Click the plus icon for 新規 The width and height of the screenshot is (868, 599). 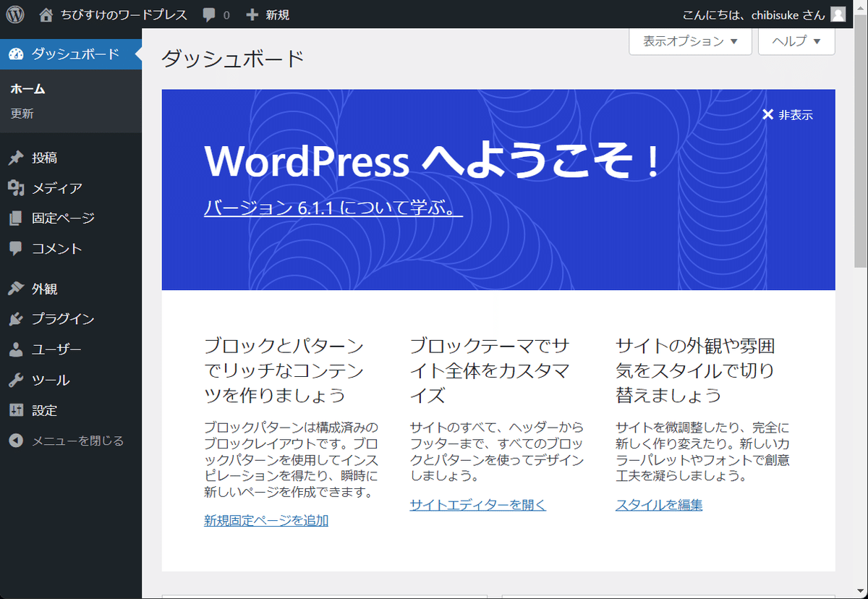252,14
